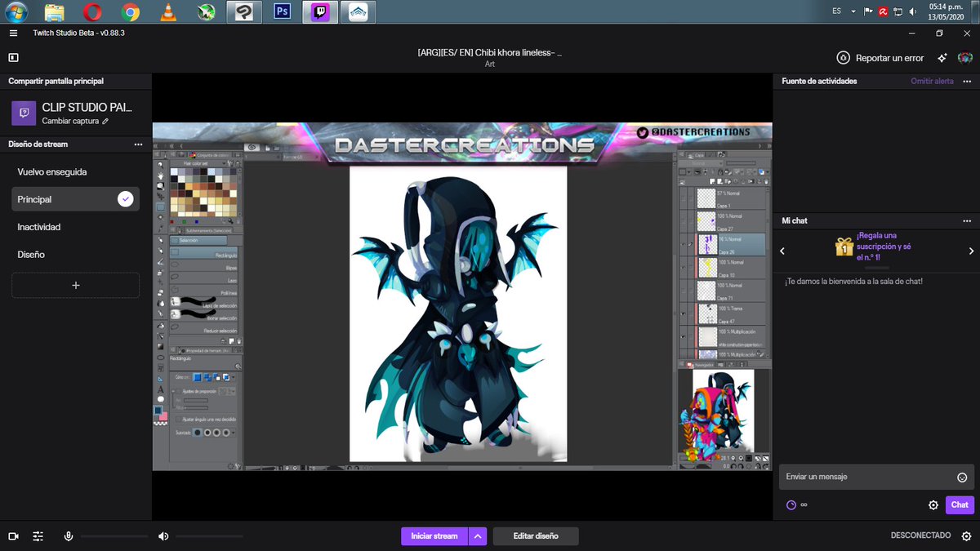The width and height of the screenshot is (980, 551).
Task: Add a new scene with plus button
Action: pyautogui.click(x=75, y=285)
